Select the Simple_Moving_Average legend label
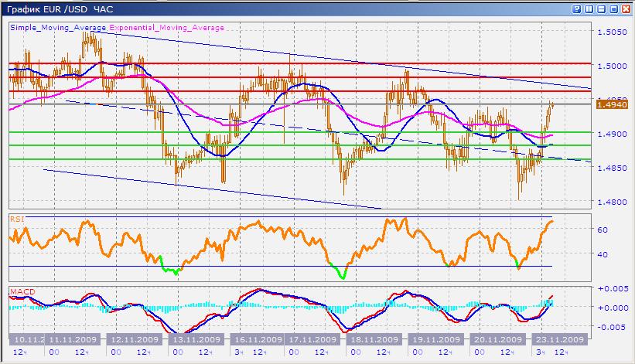Viewport: 635px width, 364px height. point(59,27)
